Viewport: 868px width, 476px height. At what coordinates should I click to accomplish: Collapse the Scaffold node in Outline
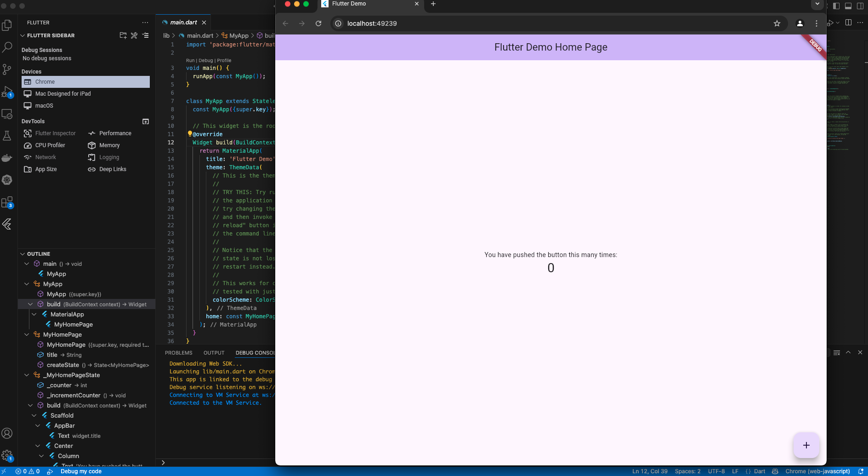coord(34,415)
